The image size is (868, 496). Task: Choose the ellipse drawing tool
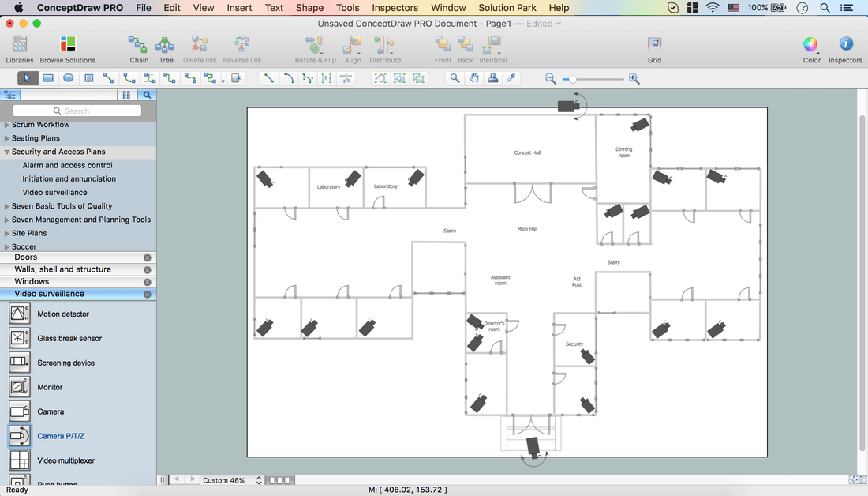click(69, 78)
